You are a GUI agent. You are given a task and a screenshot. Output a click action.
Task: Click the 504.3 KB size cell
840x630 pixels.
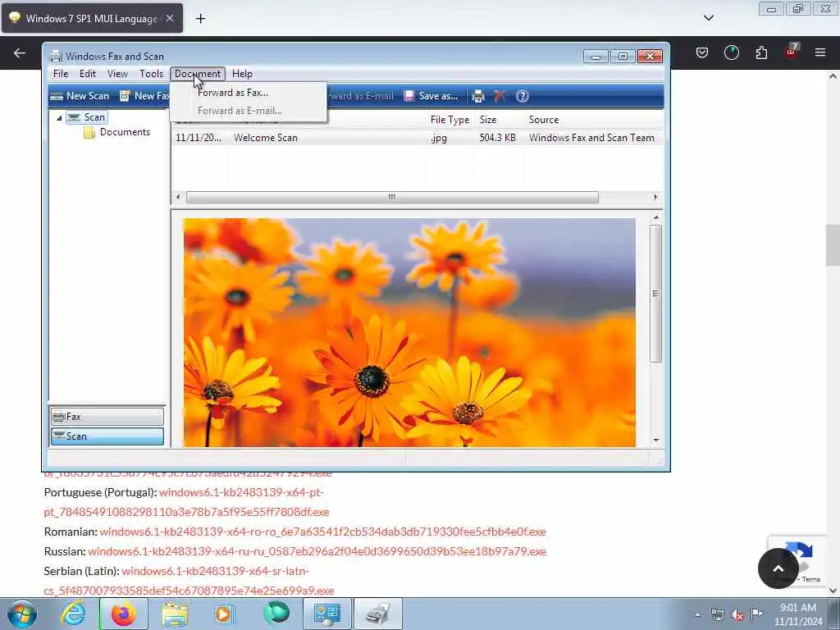(x=498, y=138)
